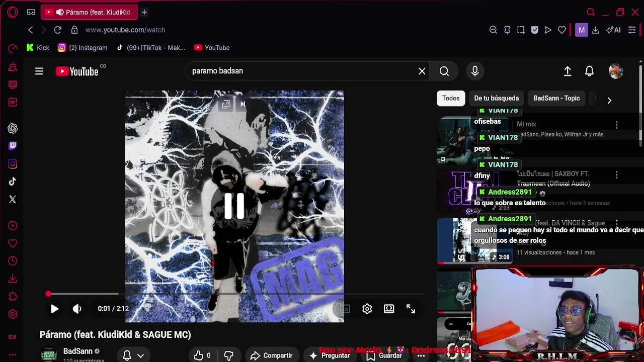Viewport: 644px width, 362px height.
Task: Mute the video volume
Action: pyautogui.click(x=77, y=309)
